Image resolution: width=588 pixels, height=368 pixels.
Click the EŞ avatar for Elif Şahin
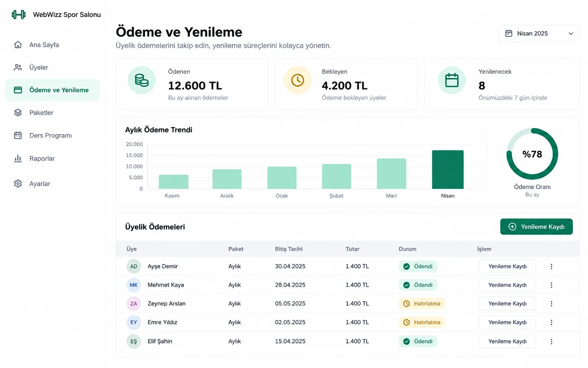(133, 341)
